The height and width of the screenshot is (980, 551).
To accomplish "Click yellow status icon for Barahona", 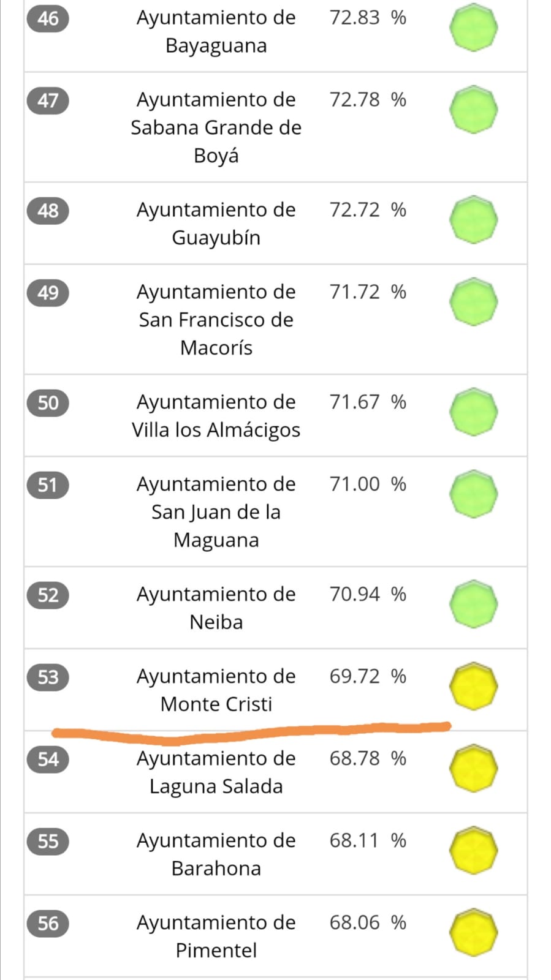I will tap(473, 850).
